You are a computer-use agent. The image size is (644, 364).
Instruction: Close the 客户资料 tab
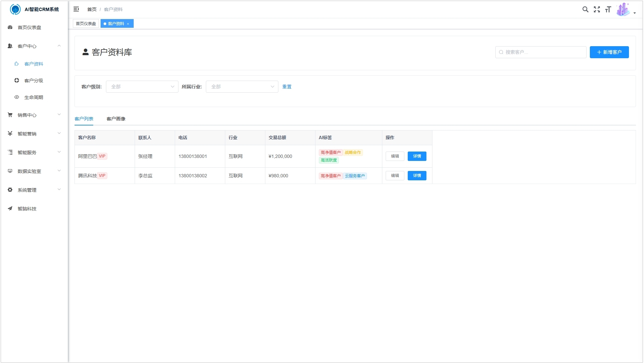[128, 24]
